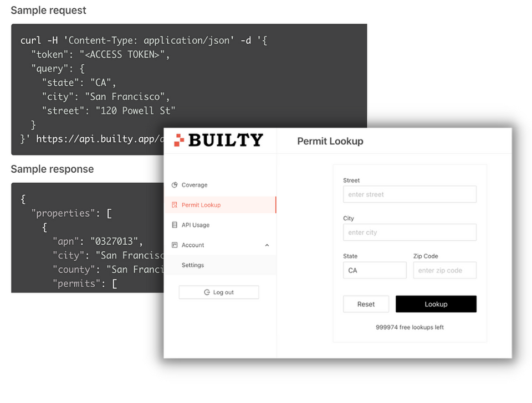Viewport: 532px width, 403px height.
Task: Open the Account menu section
Action: [x=220, y=245]
